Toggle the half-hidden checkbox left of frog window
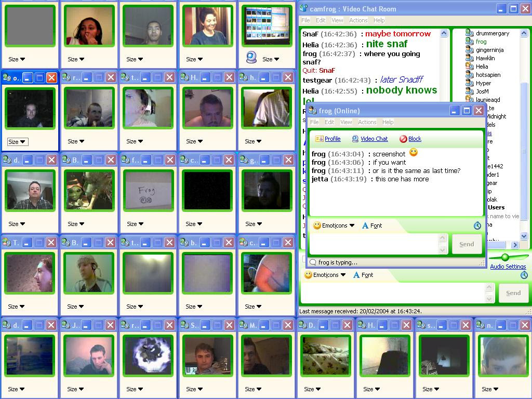 point(304,259)
